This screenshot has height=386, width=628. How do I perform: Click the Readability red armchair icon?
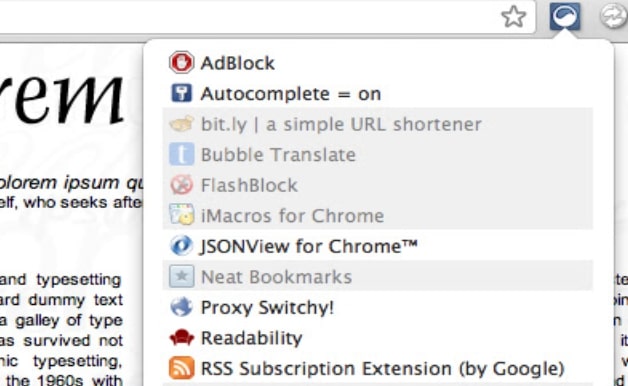tap(181, 338)
